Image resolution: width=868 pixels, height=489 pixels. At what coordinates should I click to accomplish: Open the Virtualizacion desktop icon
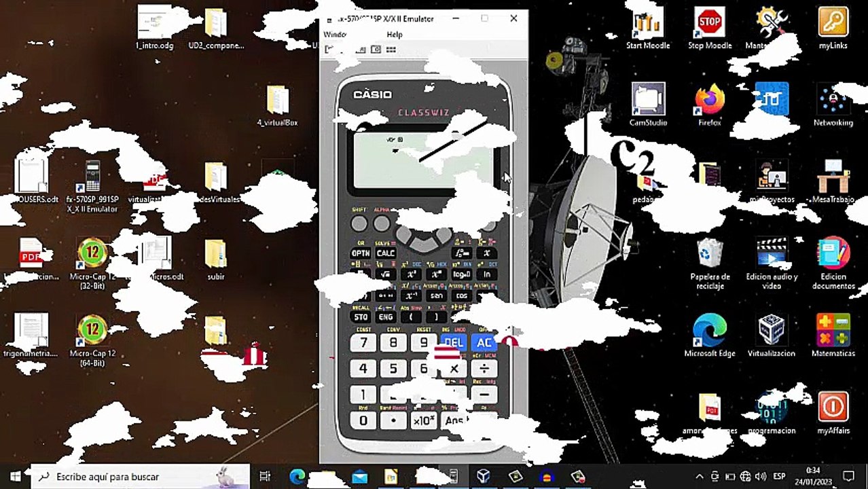click(x=772, y=336)
